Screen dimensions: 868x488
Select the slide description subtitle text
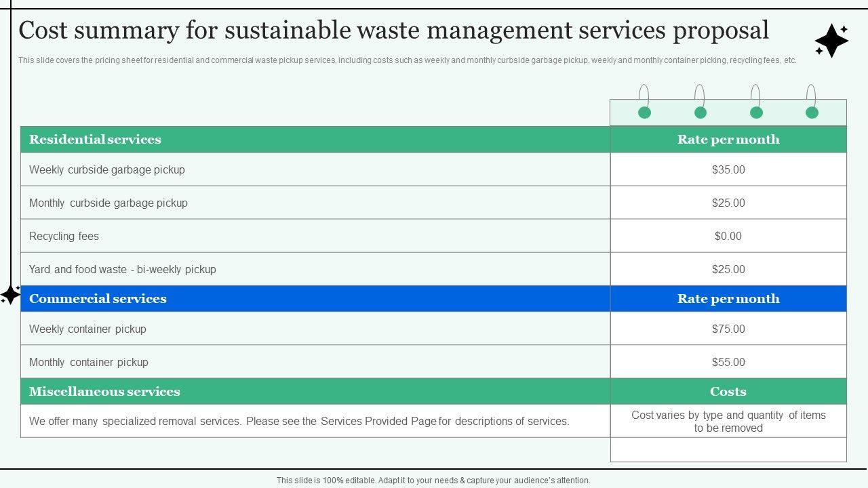[x=407, y=60]
